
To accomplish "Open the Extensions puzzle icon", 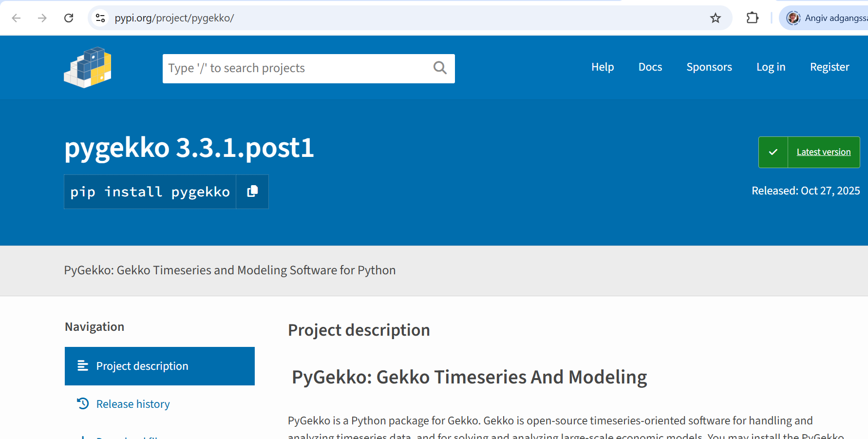I will 752,18.
